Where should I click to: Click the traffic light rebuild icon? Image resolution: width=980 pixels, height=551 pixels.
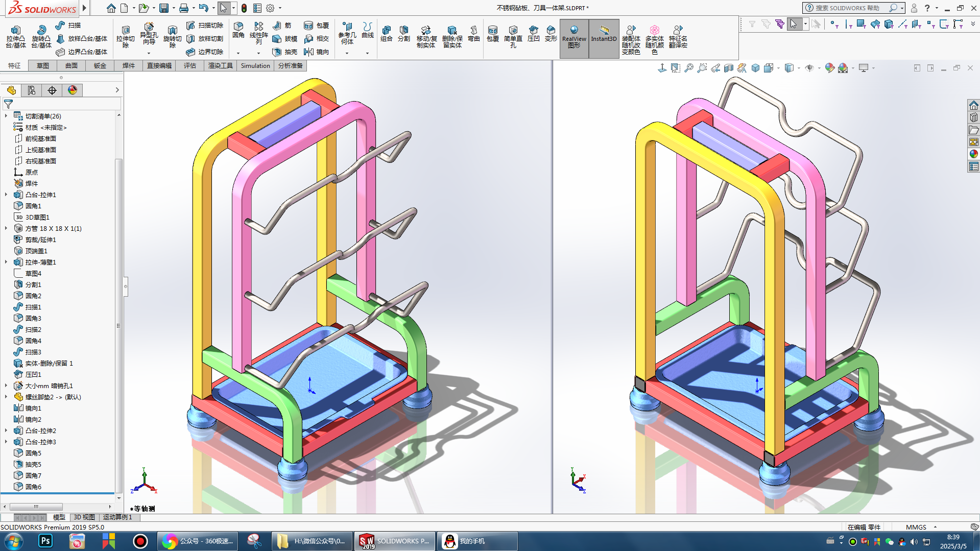pyautogui.click(x=244, y=8)
